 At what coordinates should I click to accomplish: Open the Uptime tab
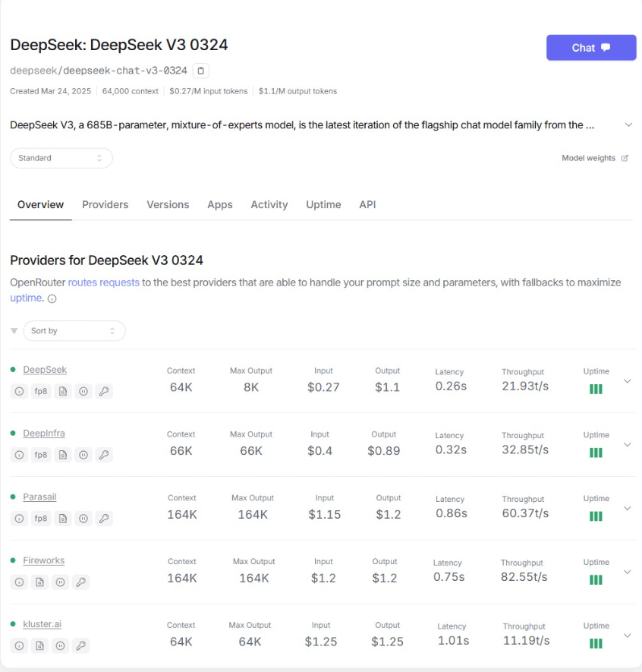coord(323,205)
